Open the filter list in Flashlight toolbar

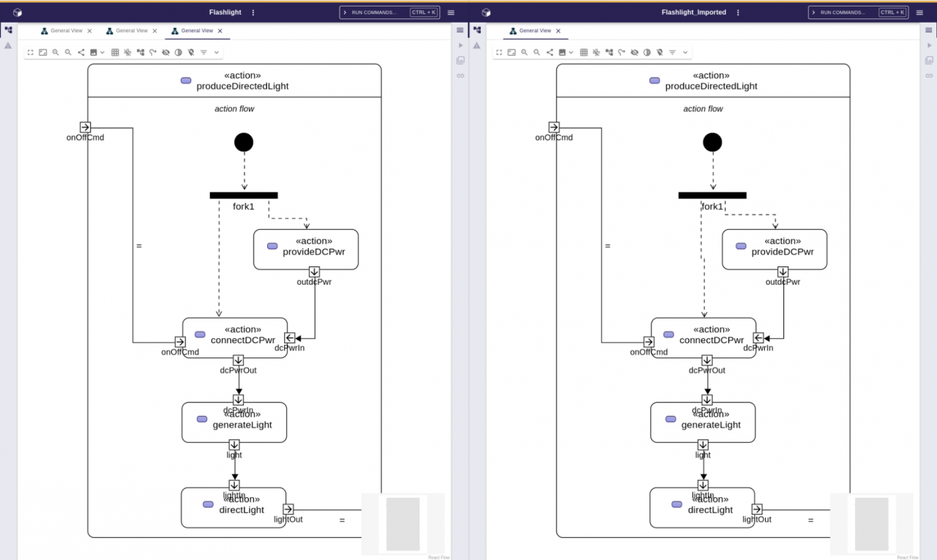(x=204, y=53)
